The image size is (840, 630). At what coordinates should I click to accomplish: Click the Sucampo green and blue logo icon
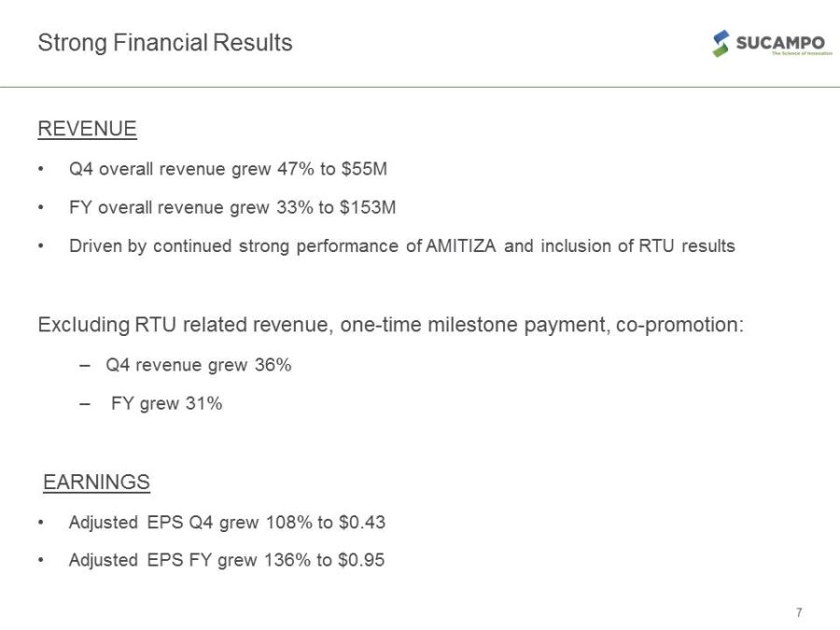[x=720, y=44]
